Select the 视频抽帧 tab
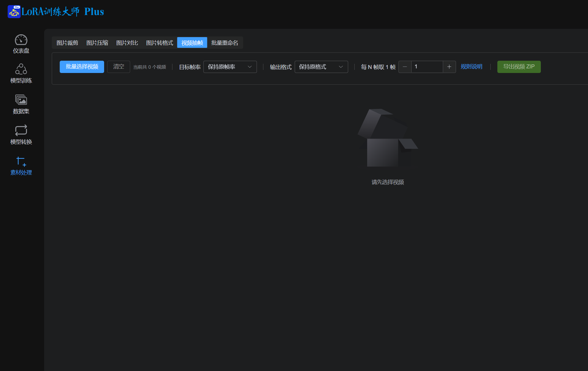This screenshot has width=588, height=371. [x=192, y=43]
